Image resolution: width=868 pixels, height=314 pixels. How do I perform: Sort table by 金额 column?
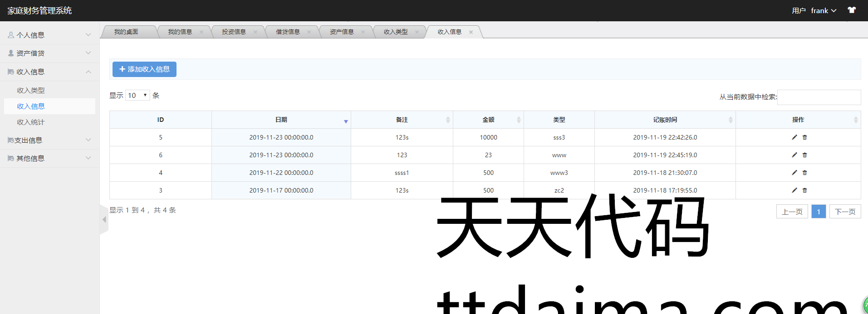(488, 120)
